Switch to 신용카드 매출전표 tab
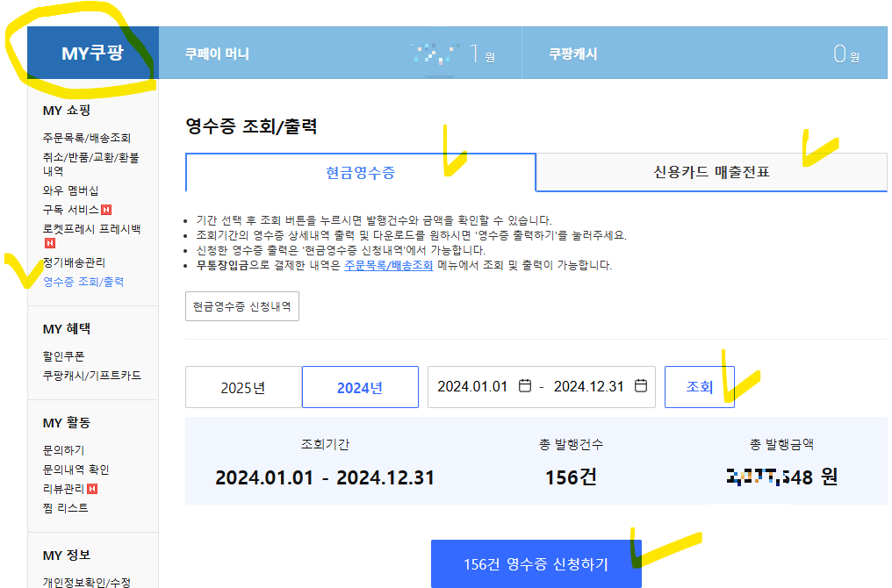Screen dimensions: 892x588 [711, 172]
